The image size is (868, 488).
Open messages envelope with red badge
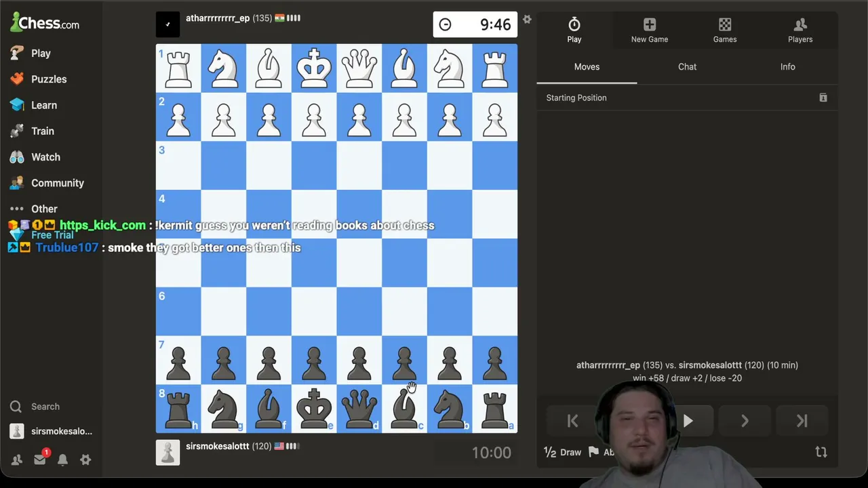(x=40, y=459)
